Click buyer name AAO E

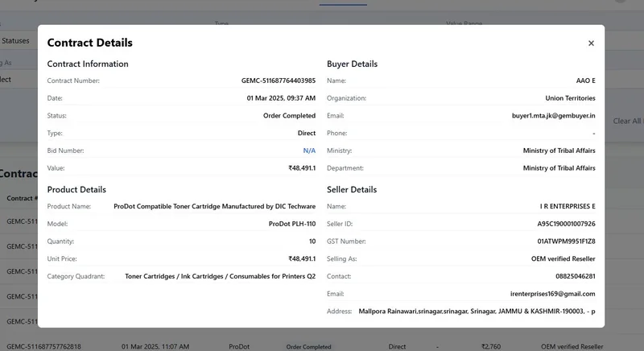(x=586, y=81)
